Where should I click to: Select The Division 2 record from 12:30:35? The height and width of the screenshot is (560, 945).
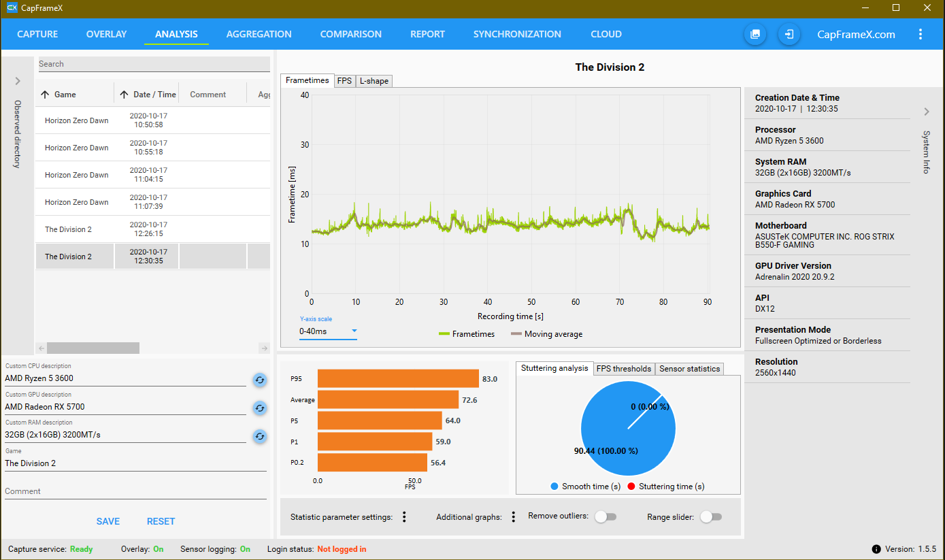pyautogui.click(x=152, y=257)
